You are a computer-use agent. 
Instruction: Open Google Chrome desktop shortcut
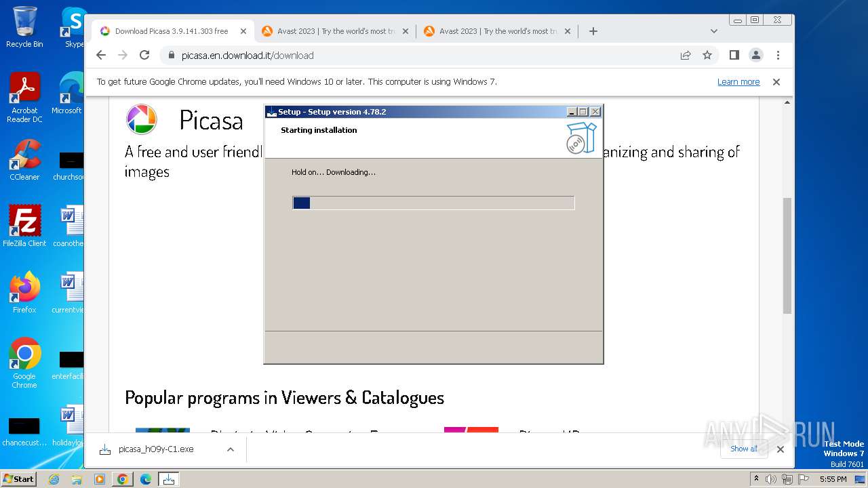(24, 363)
